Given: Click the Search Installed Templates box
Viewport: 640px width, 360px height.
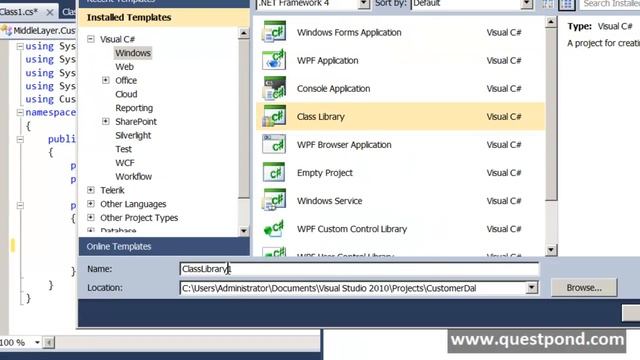Looking at the screenshot, I should pyautogui.click(x=610, y=4).
